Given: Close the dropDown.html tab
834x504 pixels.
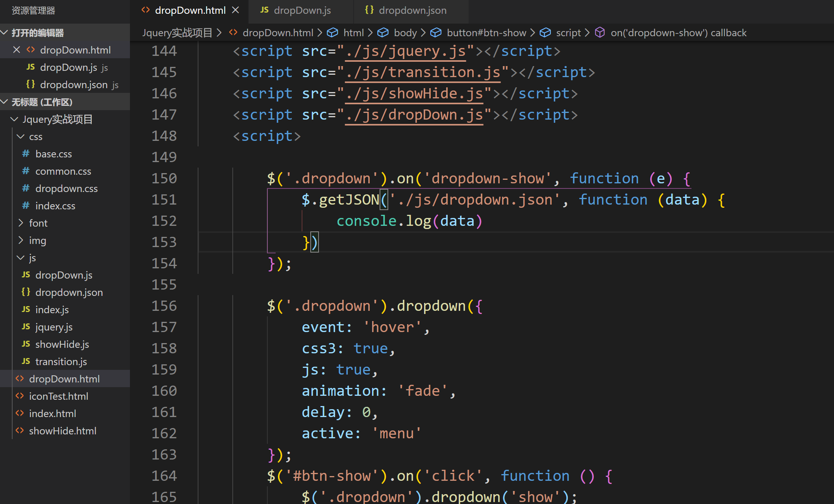Looking at the screenshot, I should point(235,10).
